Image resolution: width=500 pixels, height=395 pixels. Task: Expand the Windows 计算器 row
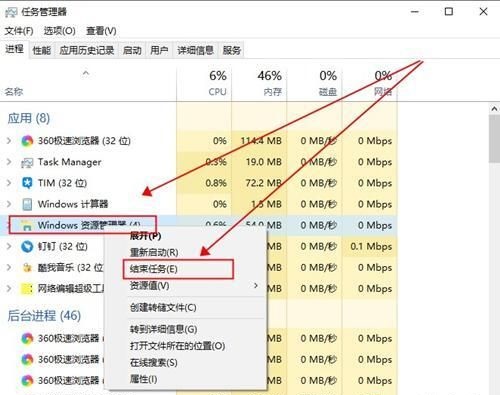(9, 204)
